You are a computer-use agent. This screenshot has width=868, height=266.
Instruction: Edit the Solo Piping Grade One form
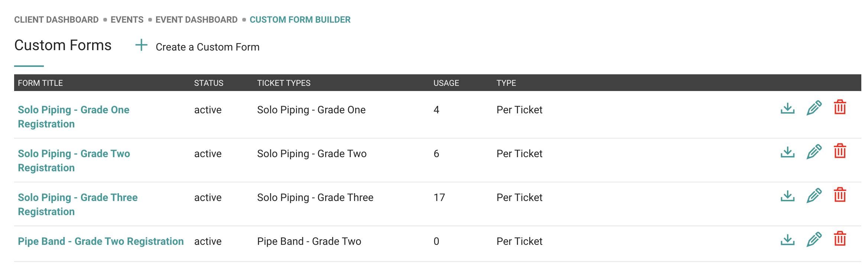(814, 108)
